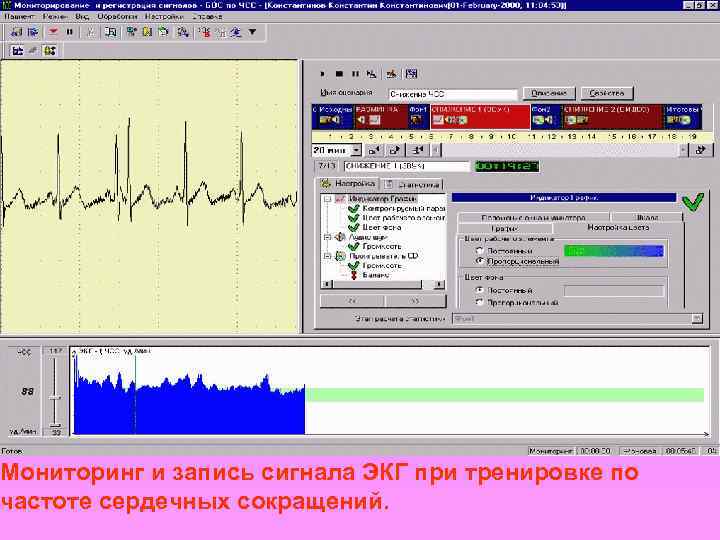Image resolution: width=720 pixels, height=540 pixels.
Task: Open the main toolbar overflow black arrow
Action: (253, 32)
